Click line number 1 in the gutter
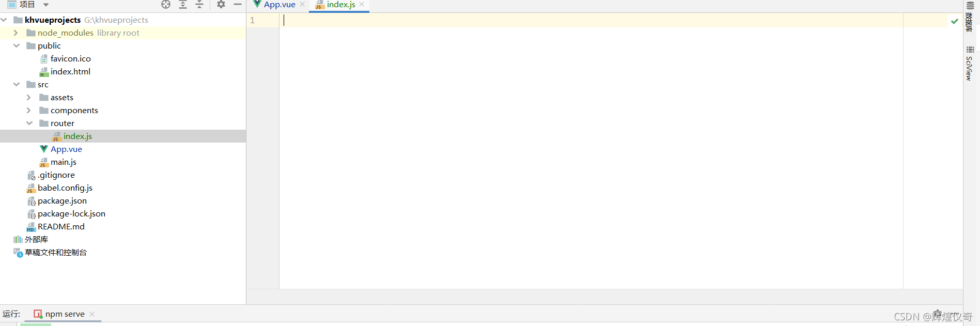Image resolution: width=980 pixels, height=326 pixels. click(253, 20)
